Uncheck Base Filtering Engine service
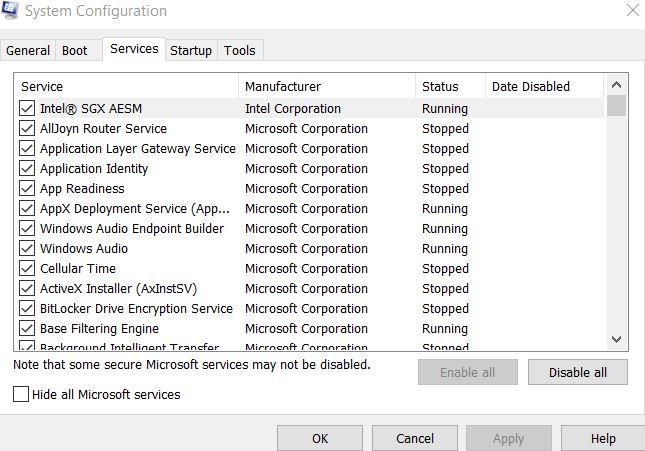645x451 pixels. (27, 329)
